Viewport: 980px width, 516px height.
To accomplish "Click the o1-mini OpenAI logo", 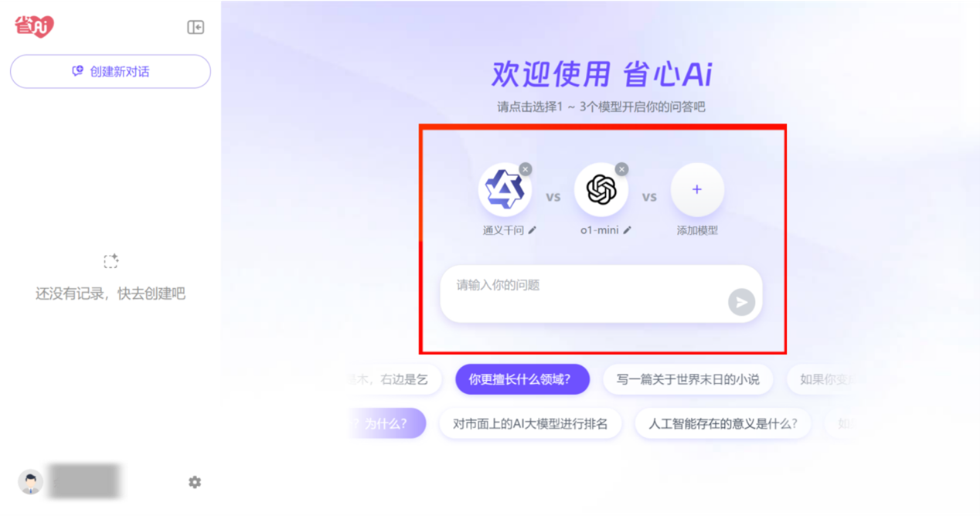I will pyautogui.click(x=601, y=190).
